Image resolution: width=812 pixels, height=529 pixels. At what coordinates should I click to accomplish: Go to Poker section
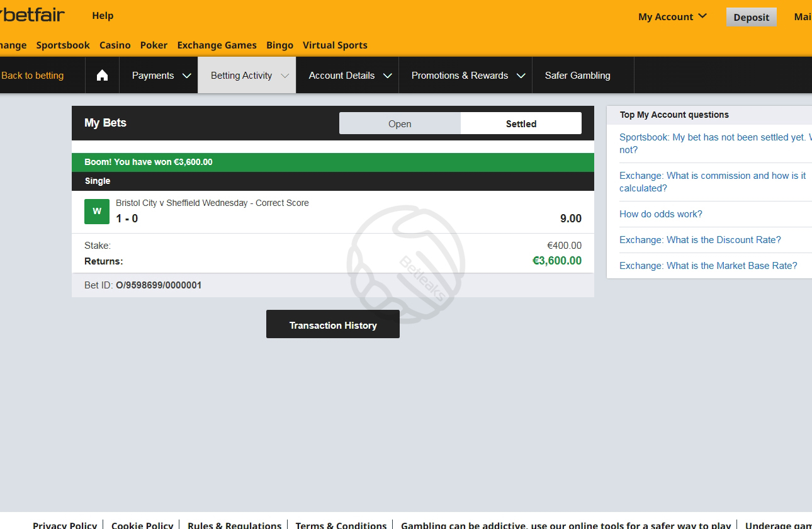(x=154, y=45)
